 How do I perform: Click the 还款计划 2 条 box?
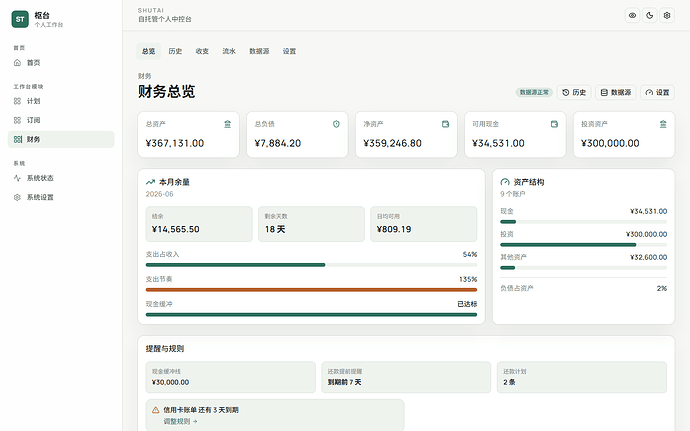(582, 377)
